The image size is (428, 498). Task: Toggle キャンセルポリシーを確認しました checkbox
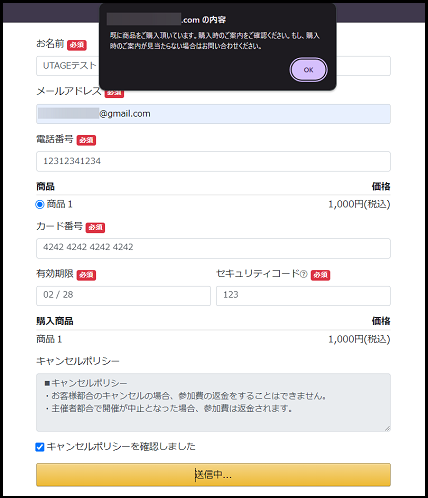40,447
